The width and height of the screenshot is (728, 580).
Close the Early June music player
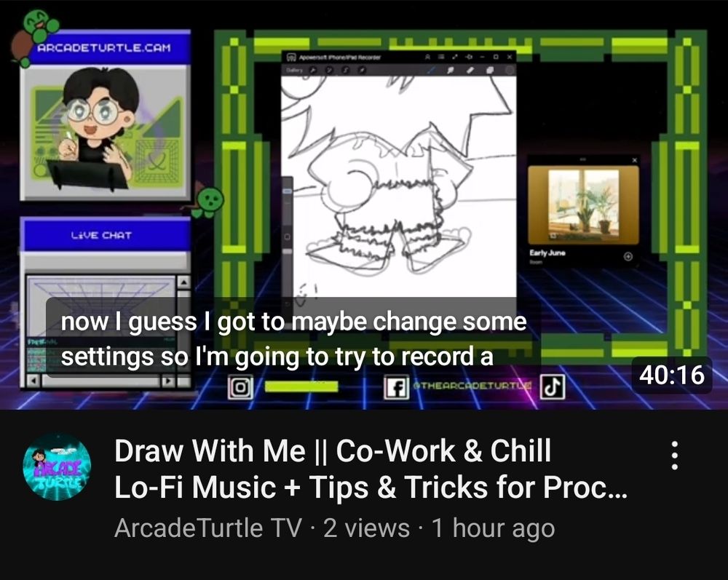635,160
